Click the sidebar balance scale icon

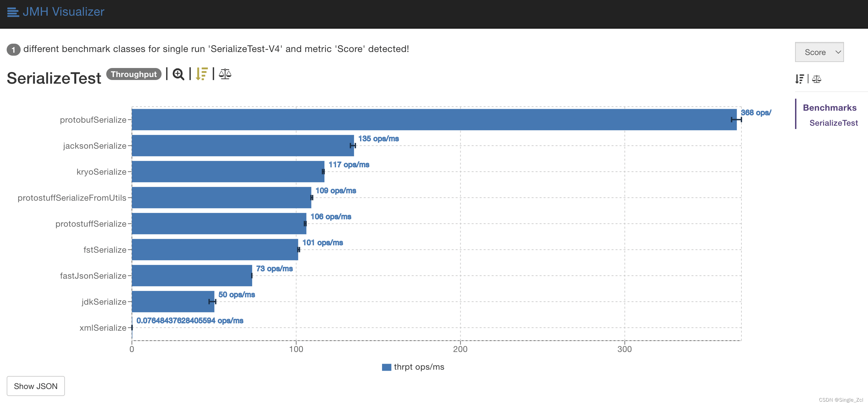(x=816, y=79)
